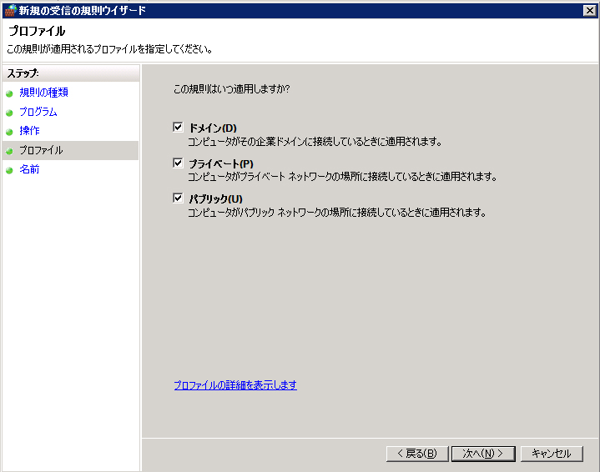This screenshot has width=600, height=472.
Task: Toggle the ドメイン(D) checkbox
Action: (x=178, y=127)
